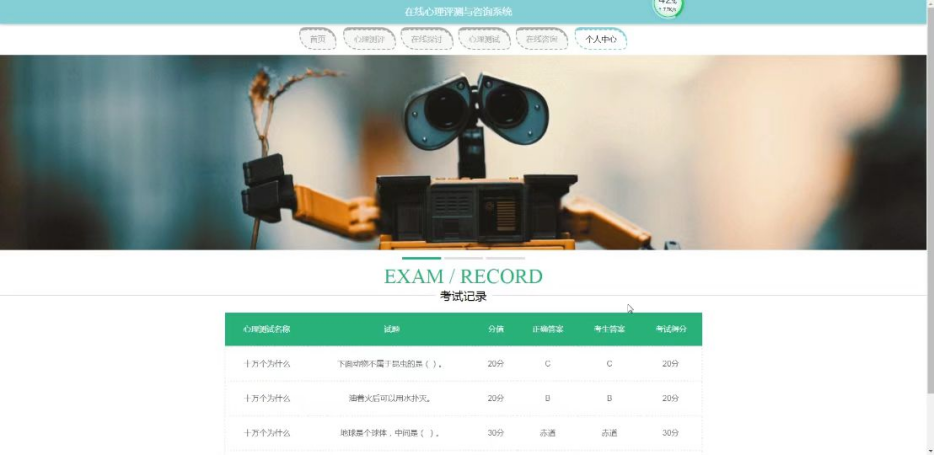The width and height of the screenshot is (934, 455).
Task: Click the page vertical scrollbar
Action: [930, 202]
